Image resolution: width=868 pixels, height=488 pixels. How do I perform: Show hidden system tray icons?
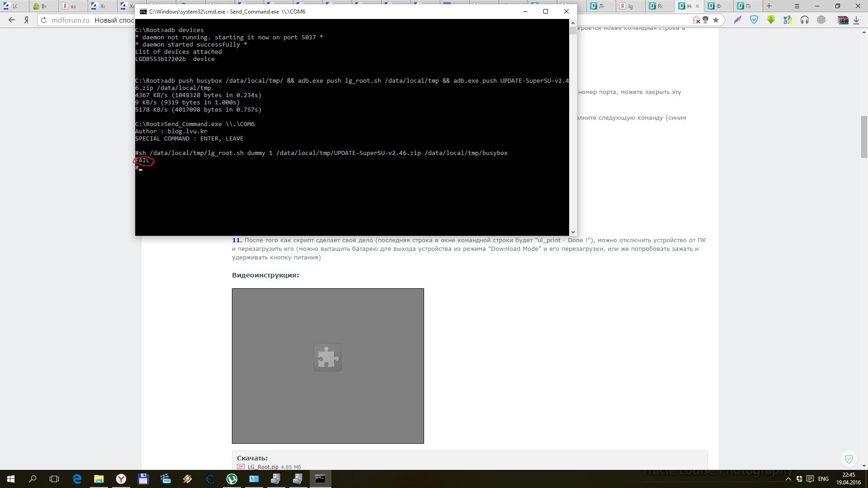point(788,479)
